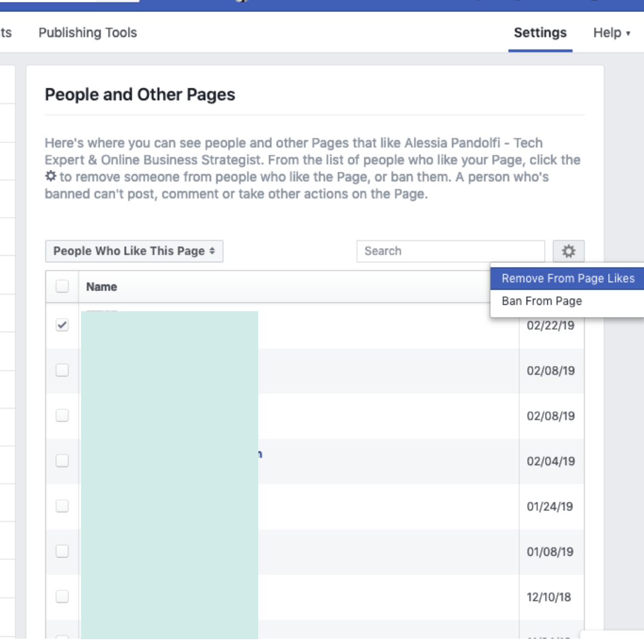Click the partially visible tab left of Publishing Tools
The width and height of the screenshot is (644, 644).
point(5,33)
